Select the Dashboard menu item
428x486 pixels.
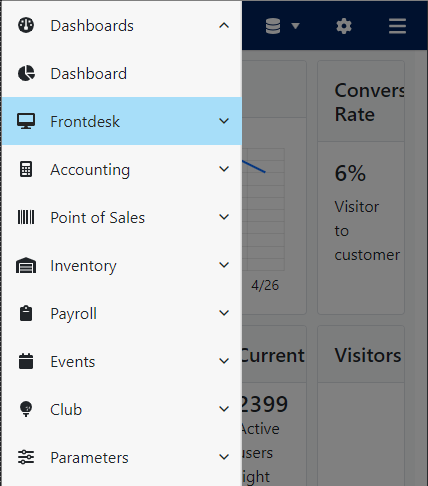tap(122, 73)
